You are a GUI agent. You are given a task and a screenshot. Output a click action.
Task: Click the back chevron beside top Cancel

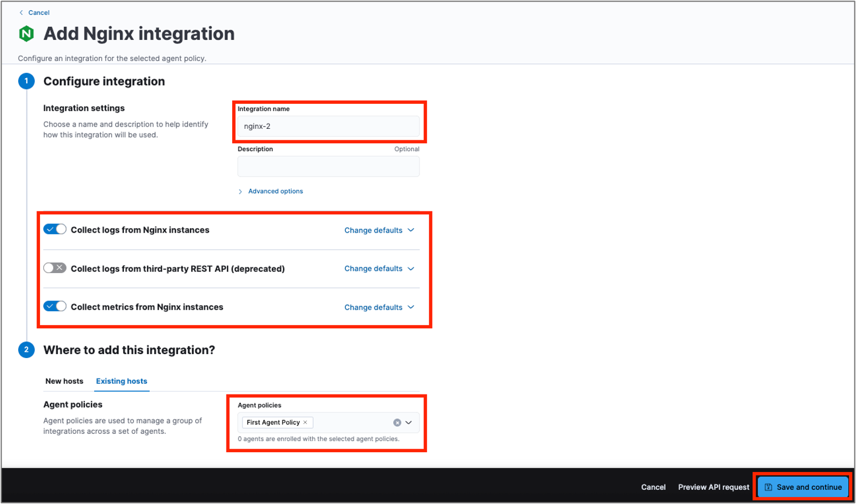(21, 13)
